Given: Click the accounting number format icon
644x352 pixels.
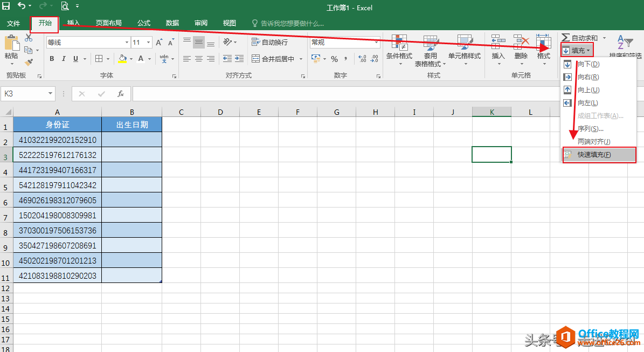Looking at the screenshot, I should pos(316,59).
